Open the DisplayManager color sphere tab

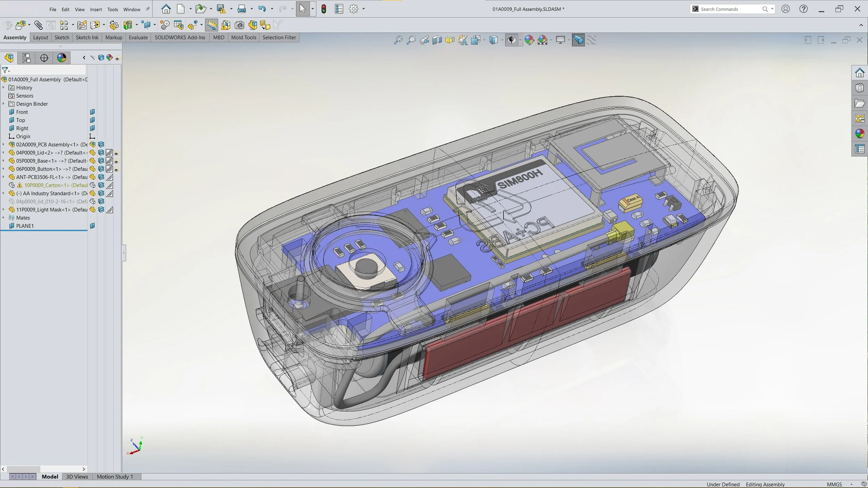[61, 58]
